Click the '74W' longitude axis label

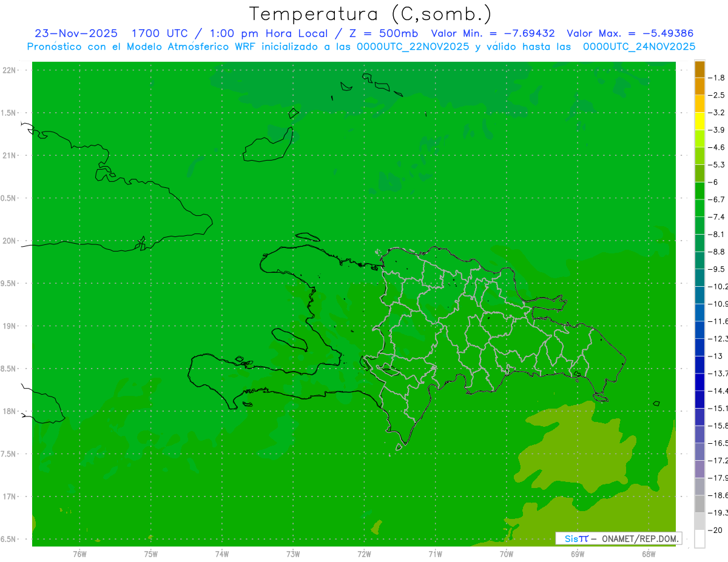click(222, 554)
